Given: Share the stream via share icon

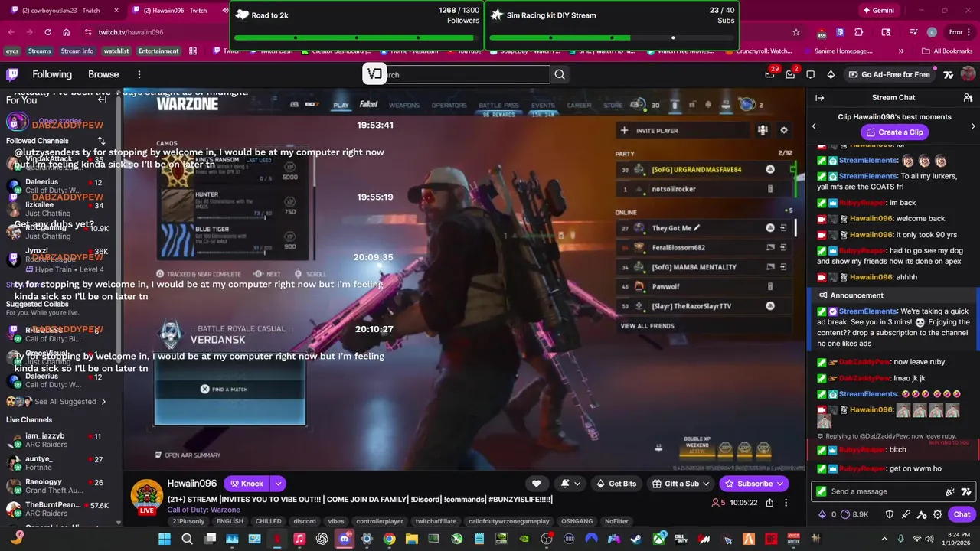Looking at the screenshot, I should (x=769, y=503).
